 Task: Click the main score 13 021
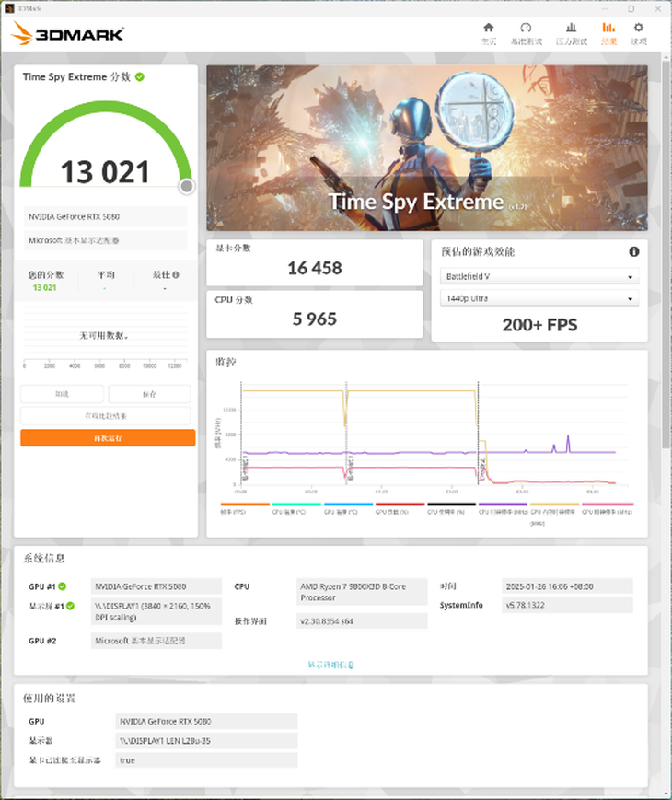click(x=105, y=172)
